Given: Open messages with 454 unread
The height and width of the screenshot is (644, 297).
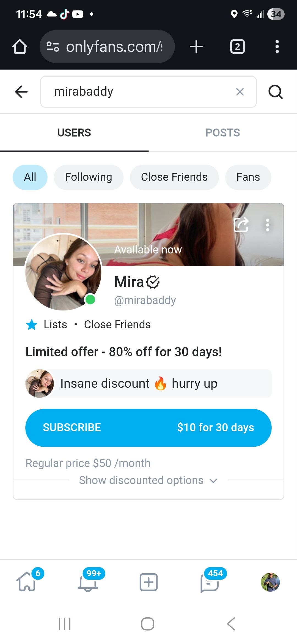Looking at the screenshot, I should pos(210,582).
